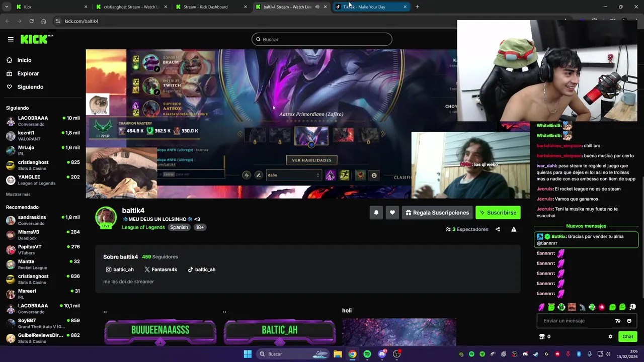Click the 18+ tag
The width and height of the screenshot is (644, 362).
(200, 227)
